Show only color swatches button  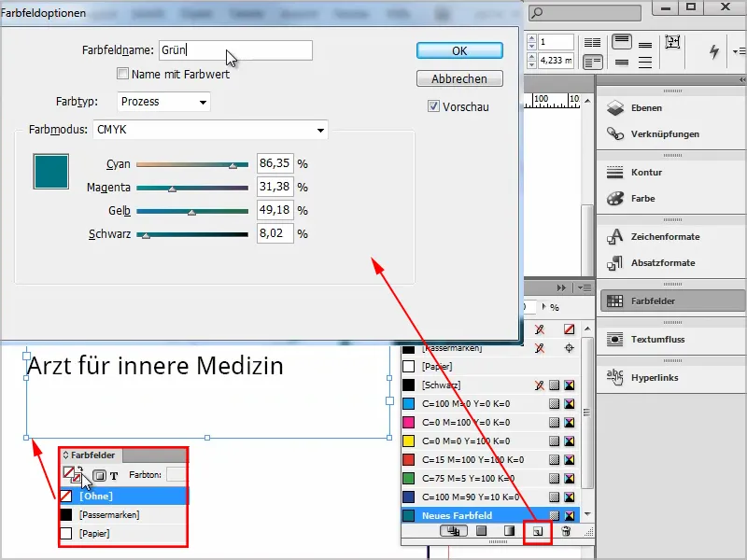coord(482,531)
